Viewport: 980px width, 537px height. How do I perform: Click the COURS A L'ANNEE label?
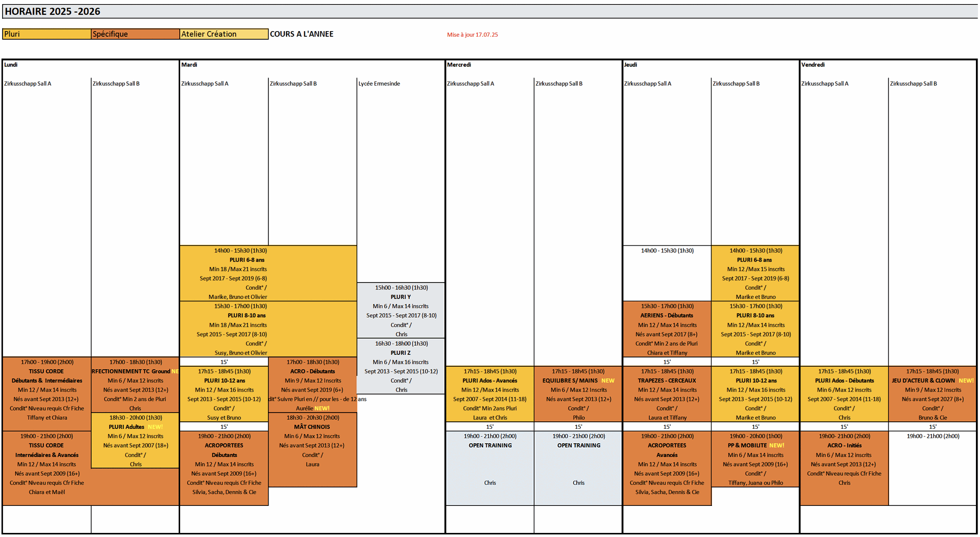[302, 34]
